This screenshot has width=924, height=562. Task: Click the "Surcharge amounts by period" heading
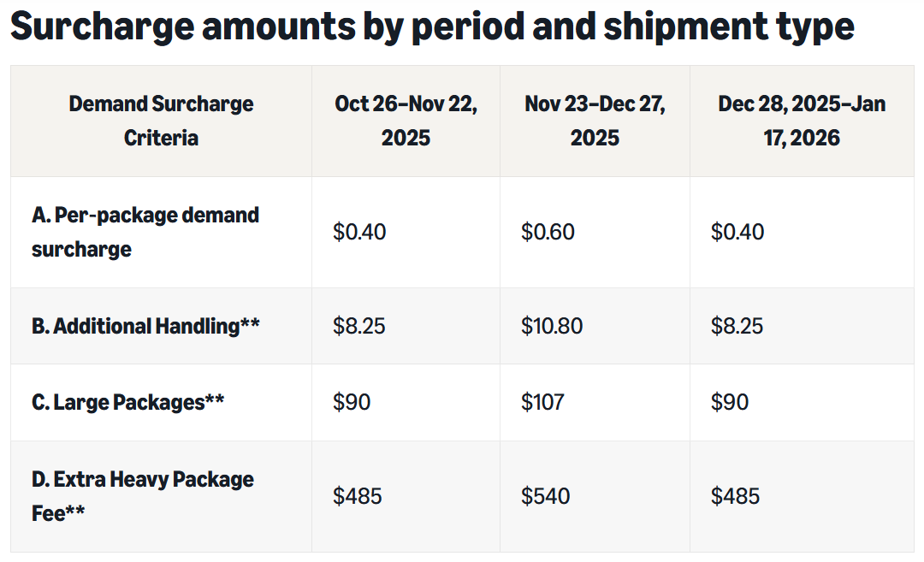click(x=432, y=28)
